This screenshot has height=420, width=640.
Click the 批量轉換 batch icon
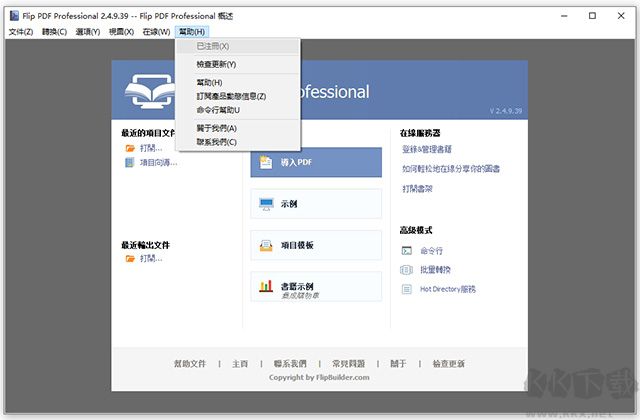pos(407,270)
